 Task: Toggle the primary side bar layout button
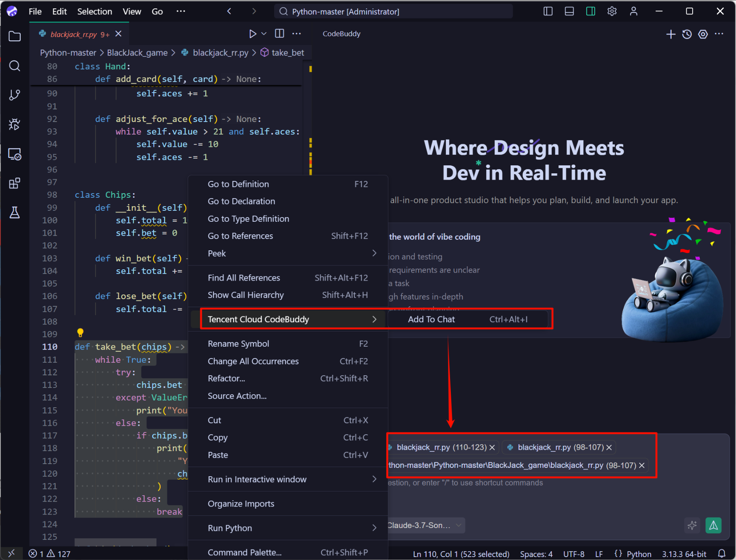coord(548,11)
